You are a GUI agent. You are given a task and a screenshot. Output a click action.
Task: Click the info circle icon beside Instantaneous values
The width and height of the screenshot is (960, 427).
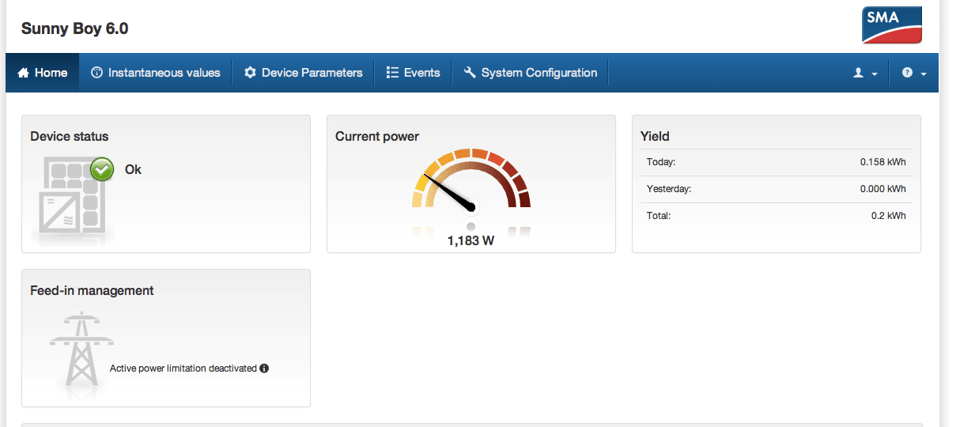97,73
